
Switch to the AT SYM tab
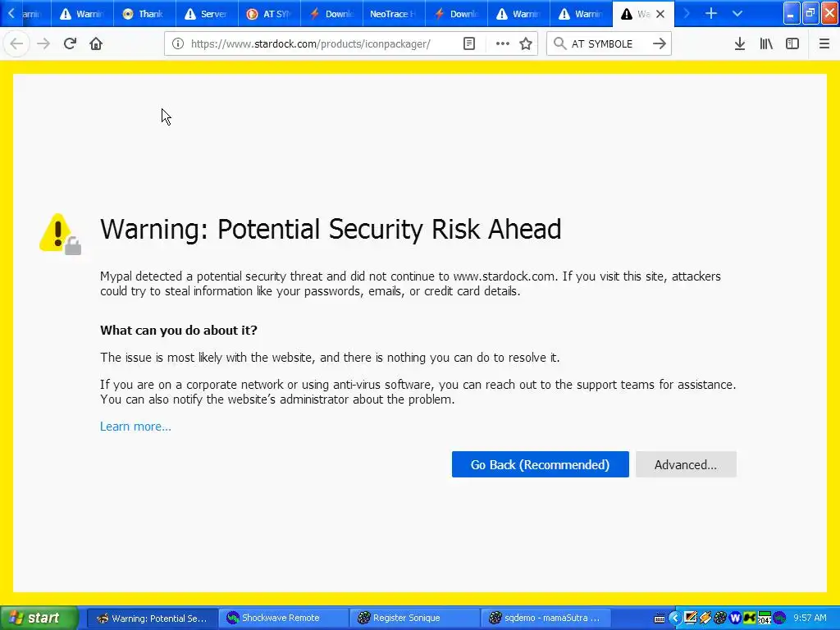pos(269,14)
